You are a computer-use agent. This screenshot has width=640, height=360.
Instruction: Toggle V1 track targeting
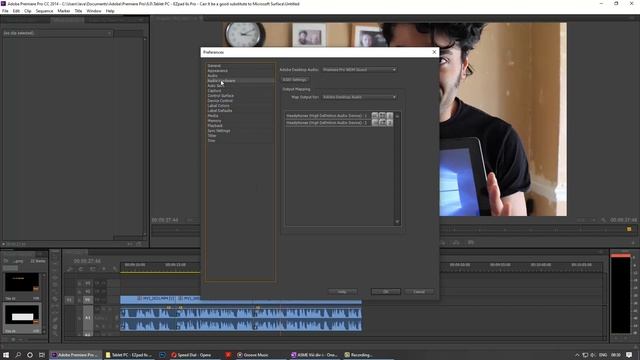coord(88,300)
